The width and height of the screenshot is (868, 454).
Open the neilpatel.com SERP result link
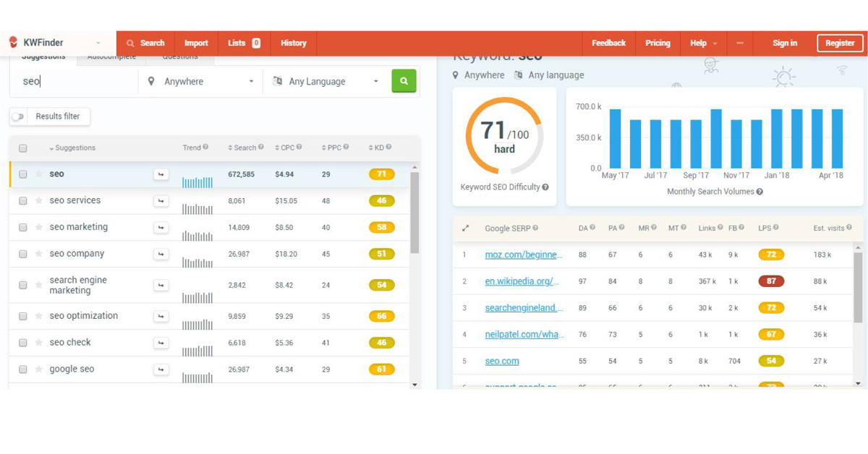pos(524,335)
